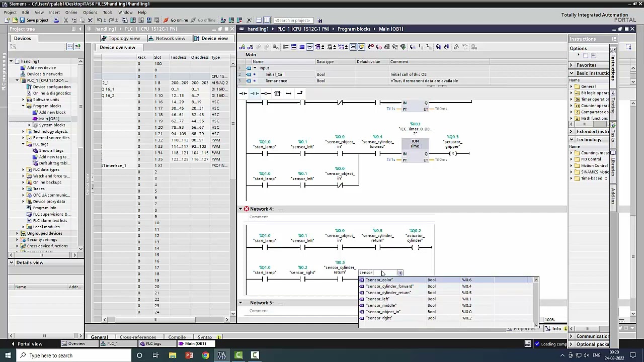Open PowerPoint from the Windows taskbar

pyautogui.click(x=189, y=355)
